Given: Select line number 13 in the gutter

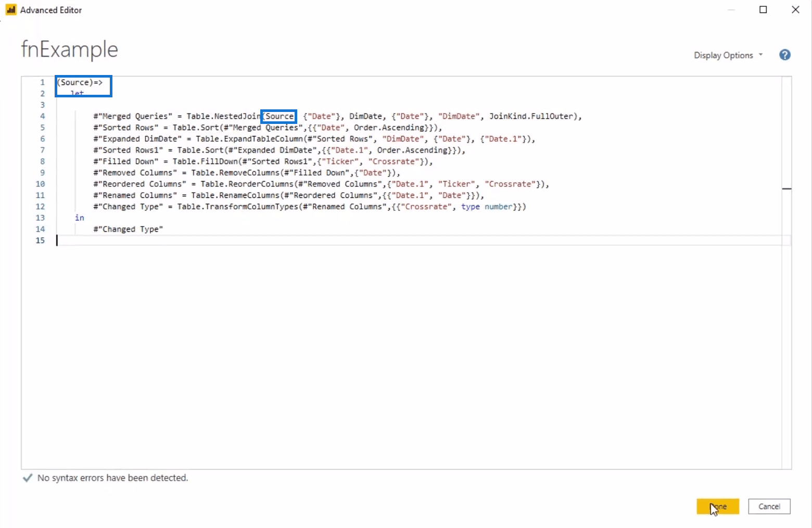Looking at the screenshot, I should [x=40, y=218].
